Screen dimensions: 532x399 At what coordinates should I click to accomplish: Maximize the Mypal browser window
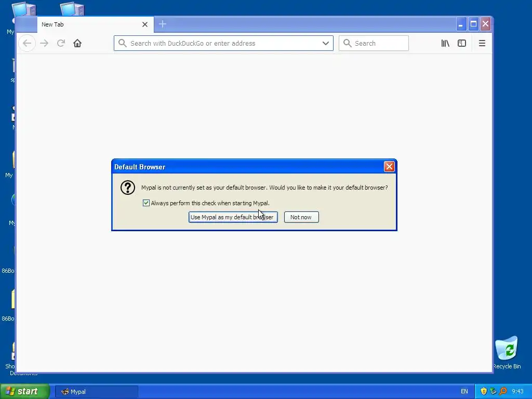click(x=473, y=24)
